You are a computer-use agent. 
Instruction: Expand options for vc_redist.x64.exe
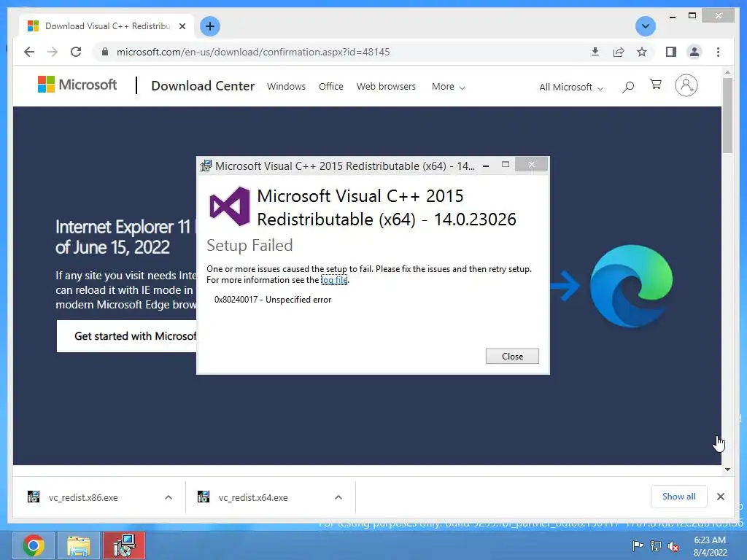point(338,497)
